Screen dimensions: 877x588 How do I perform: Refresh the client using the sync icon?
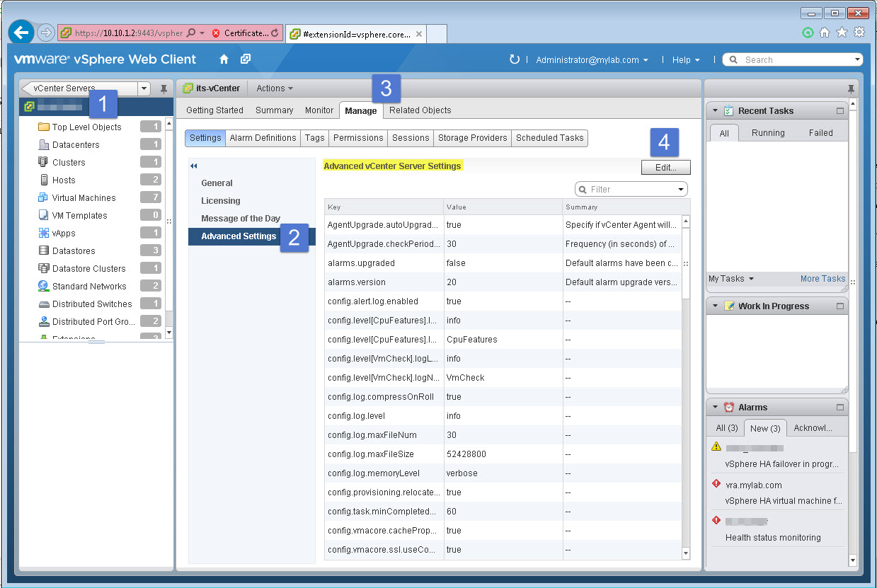[x=517, y=59]
